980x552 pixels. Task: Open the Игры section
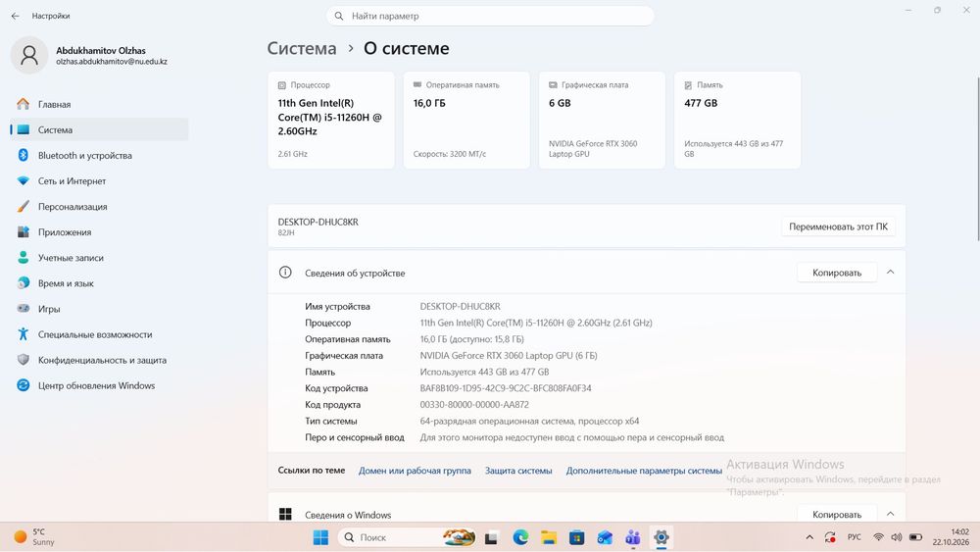point(99,309)
